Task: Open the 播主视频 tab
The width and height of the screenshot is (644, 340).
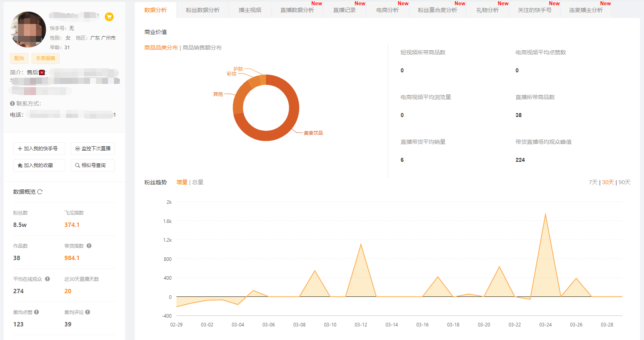Action: [250, 10]
